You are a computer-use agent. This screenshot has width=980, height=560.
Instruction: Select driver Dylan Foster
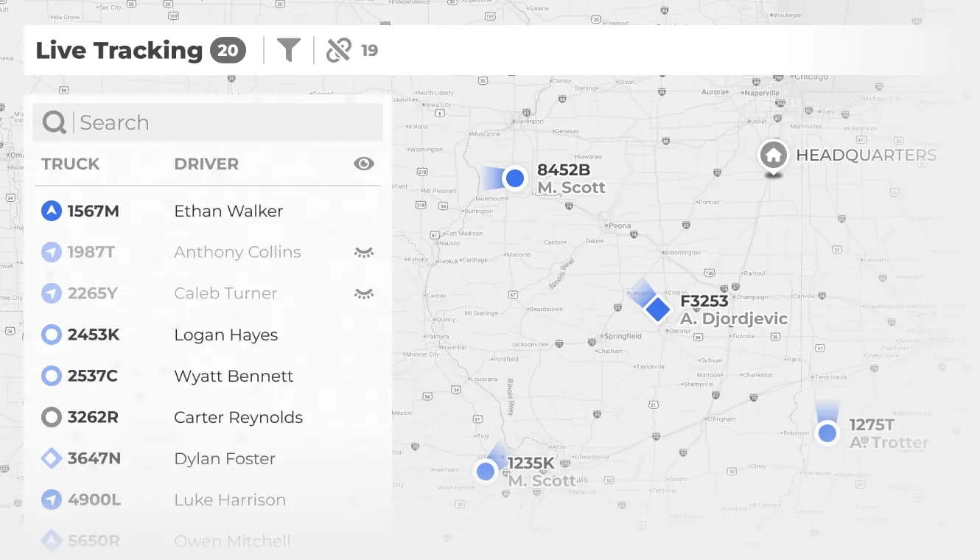click(225, 459)
